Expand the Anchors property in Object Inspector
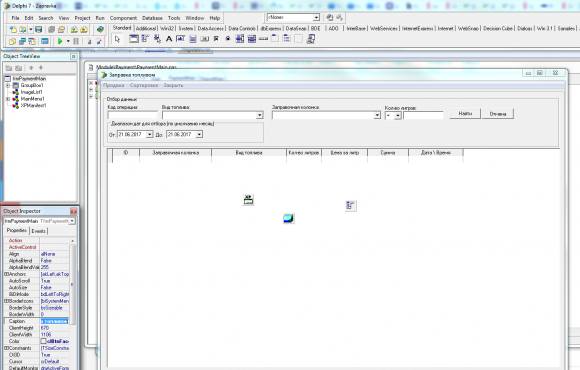Screen dimensions: 580x370 [6, 274]
